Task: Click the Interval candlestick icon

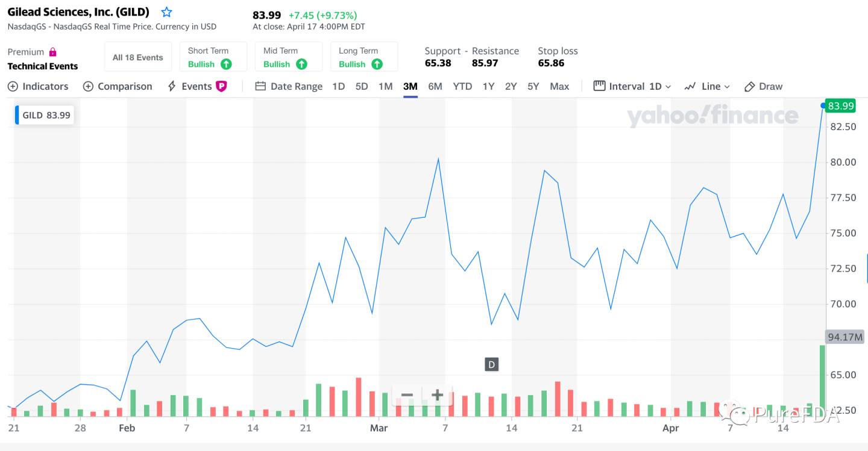Action: coord(599,86)
